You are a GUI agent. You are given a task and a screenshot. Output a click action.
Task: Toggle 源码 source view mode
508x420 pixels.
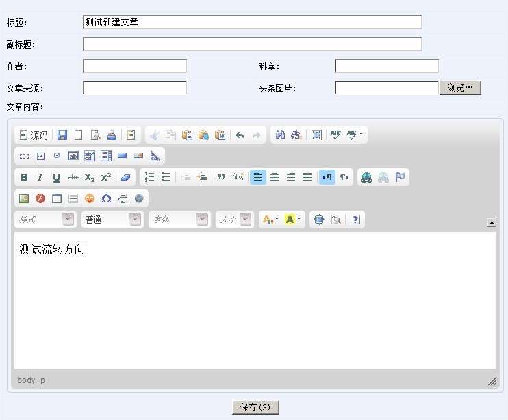click(x=33, y=135)
